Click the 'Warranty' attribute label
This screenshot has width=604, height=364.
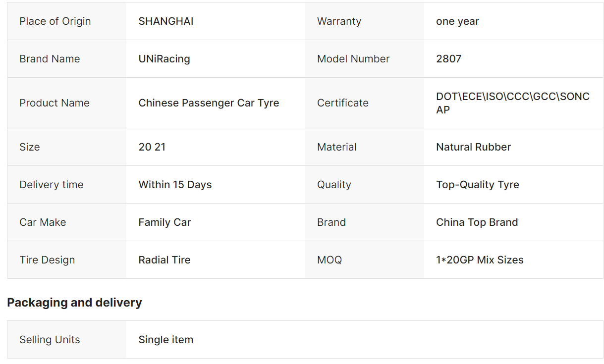tap(339, 21)
